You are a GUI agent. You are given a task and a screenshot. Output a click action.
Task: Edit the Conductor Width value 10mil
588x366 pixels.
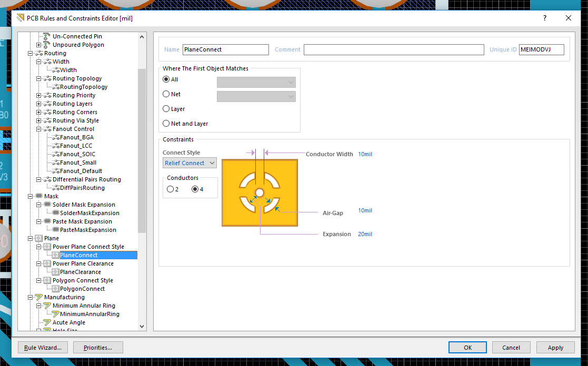click(x=365, y=154)
